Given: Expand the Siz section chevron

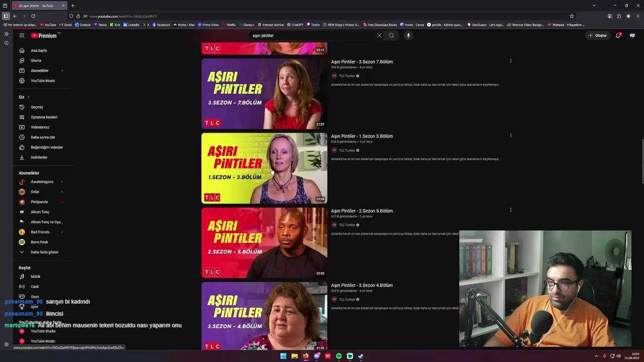Looking at the screenshot, I should [x=28, y=97].
